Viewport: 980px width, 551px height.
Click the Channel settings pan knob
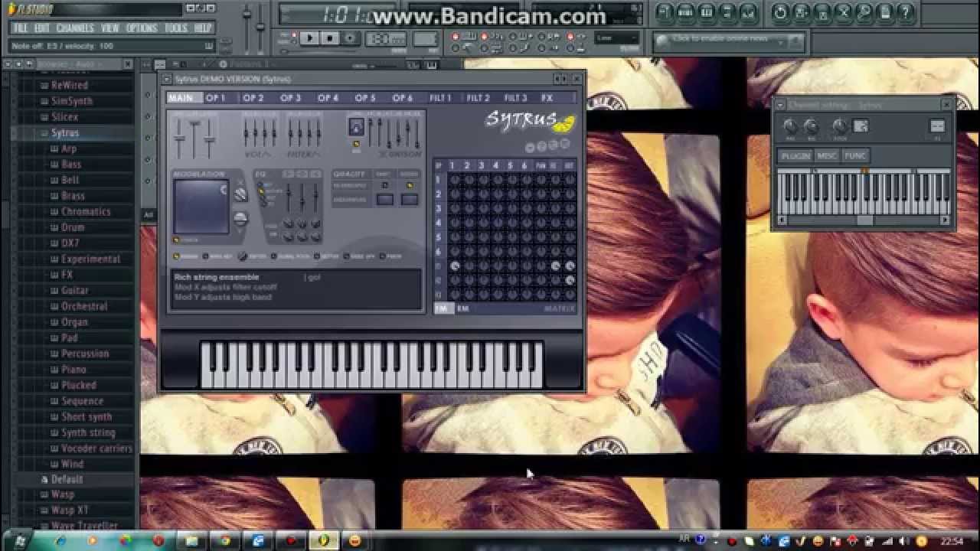[x=791, y=126]
